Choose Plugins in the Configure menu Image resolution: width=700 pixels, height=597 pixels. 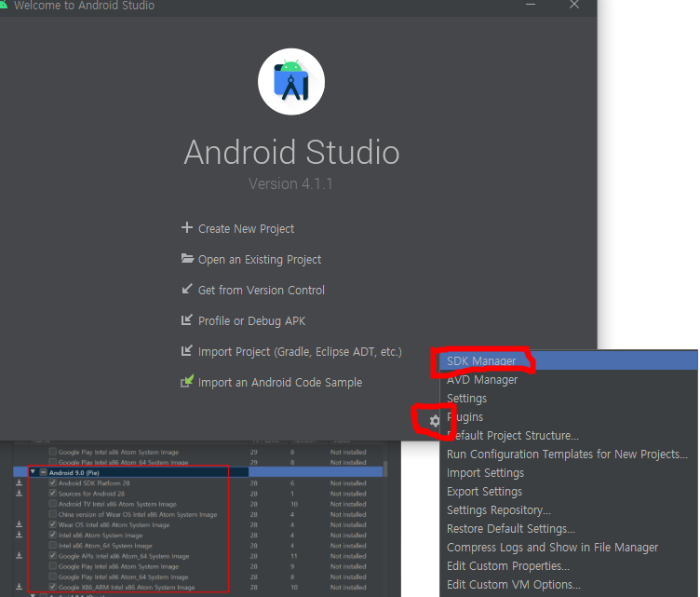(x=569, y=417)
